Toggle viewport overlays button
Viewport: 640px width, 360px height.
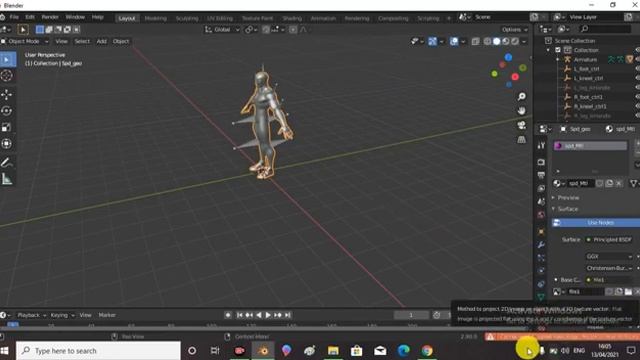coord(454,41)
